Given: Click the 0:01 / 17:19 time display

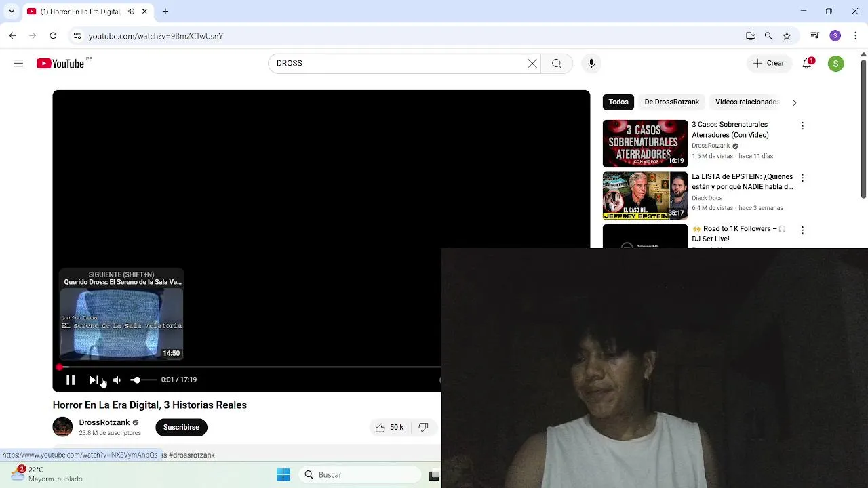Looking at the screenshot, I should point(179,380).
